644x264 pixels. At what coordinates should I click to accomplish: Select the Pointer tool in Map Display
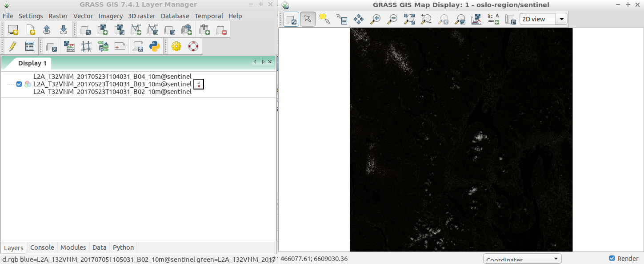coord(308,19)
